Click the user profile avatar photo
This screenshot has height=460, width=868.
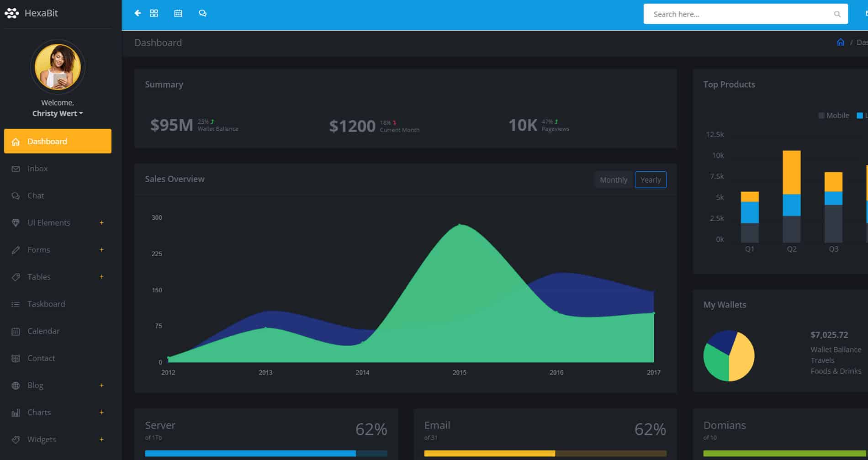point(58,67)
